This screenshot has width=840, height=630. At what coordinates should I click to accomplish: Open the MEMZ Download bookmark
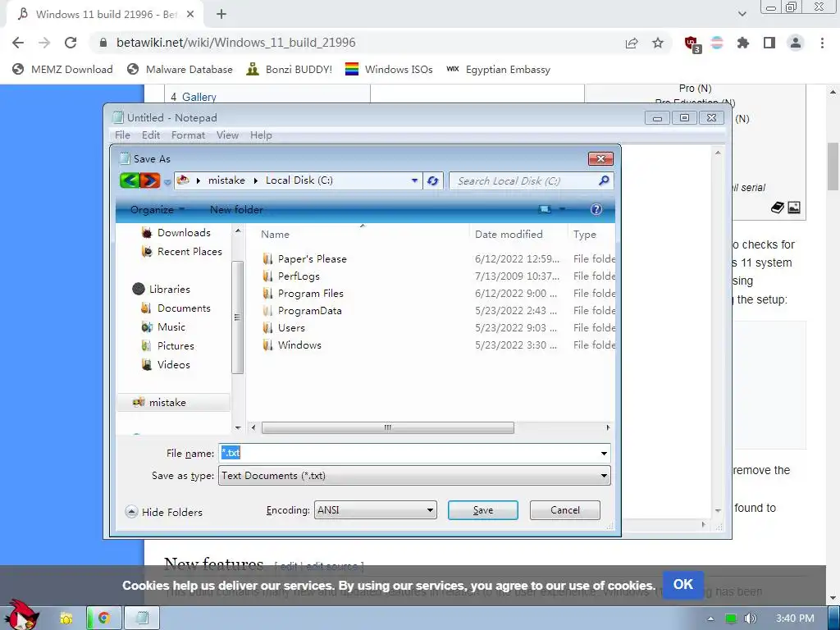(62, 69)
